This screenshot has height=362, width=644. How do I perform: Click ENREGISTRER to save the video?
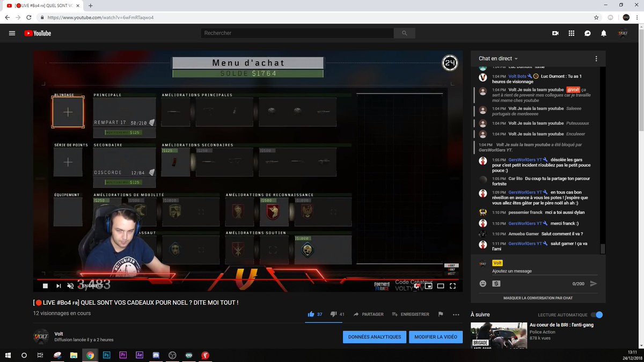411,314
